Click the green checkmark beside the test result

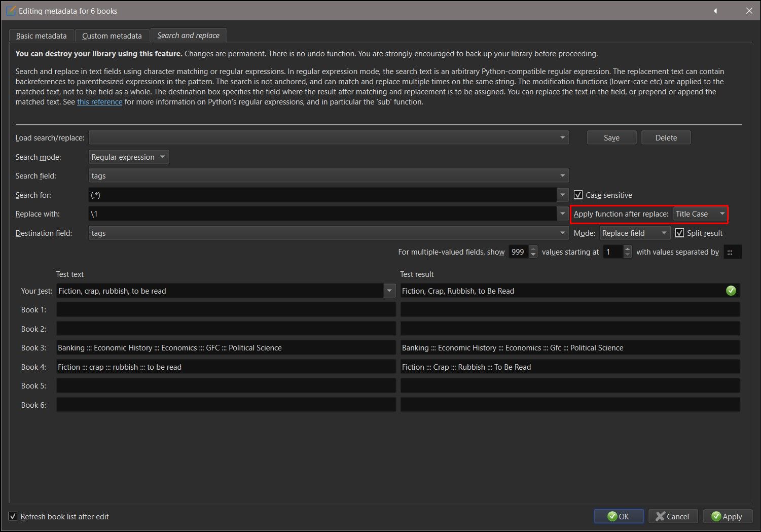(x=731, y=291)
